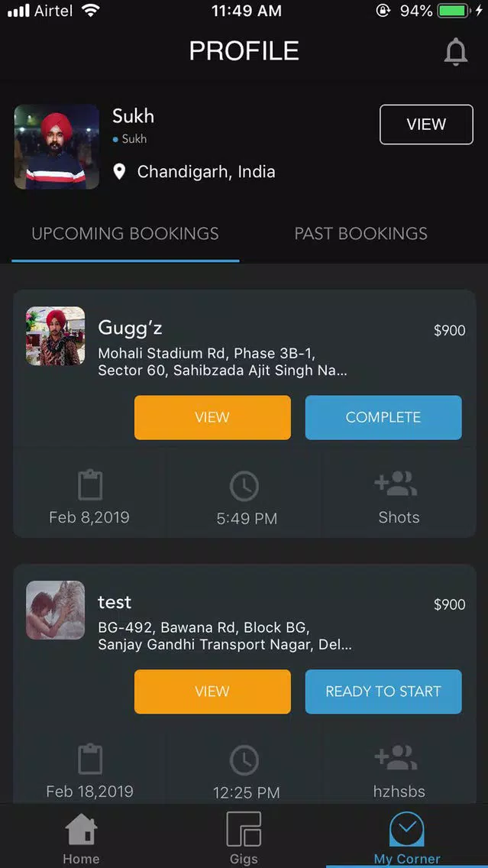Switch to Past Bookings tab
Screen dimensions: 488x868
[360, 234]
